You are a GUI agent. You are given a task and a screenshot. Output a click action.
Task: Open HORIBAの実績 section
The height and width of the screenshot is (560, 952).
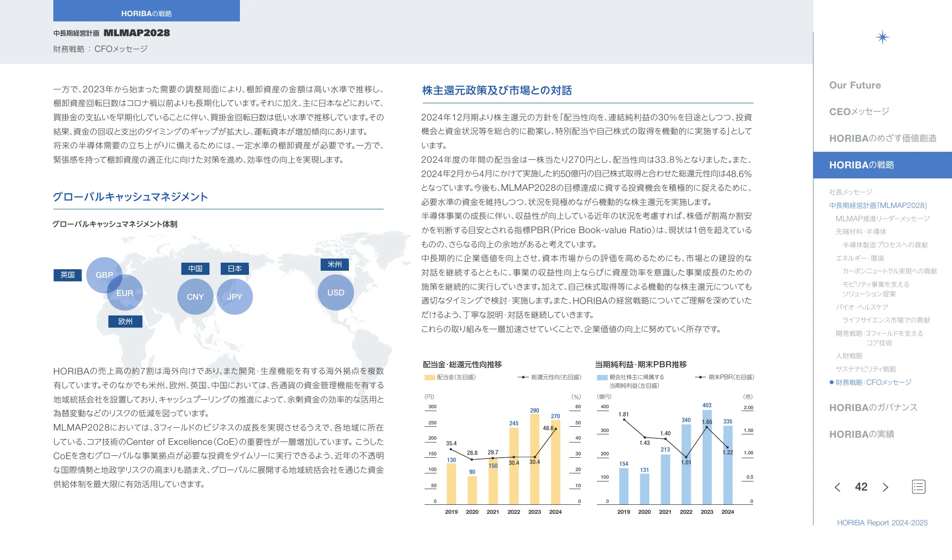coord(861,434)
